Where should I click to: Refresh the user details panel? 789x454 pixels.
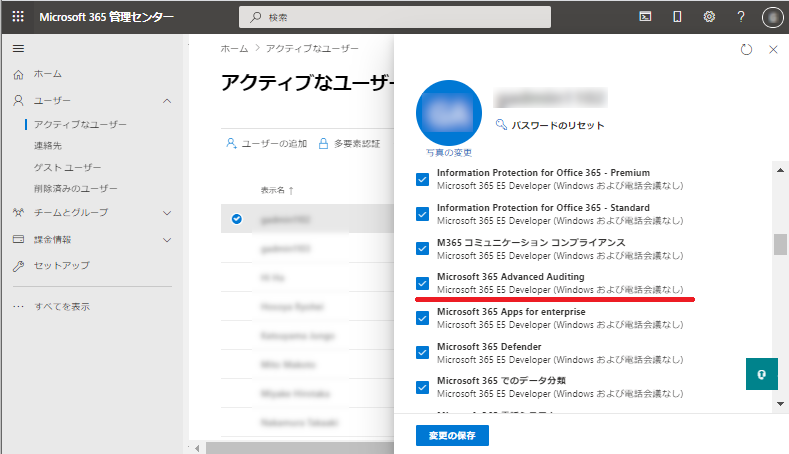(x=746, y=49)
